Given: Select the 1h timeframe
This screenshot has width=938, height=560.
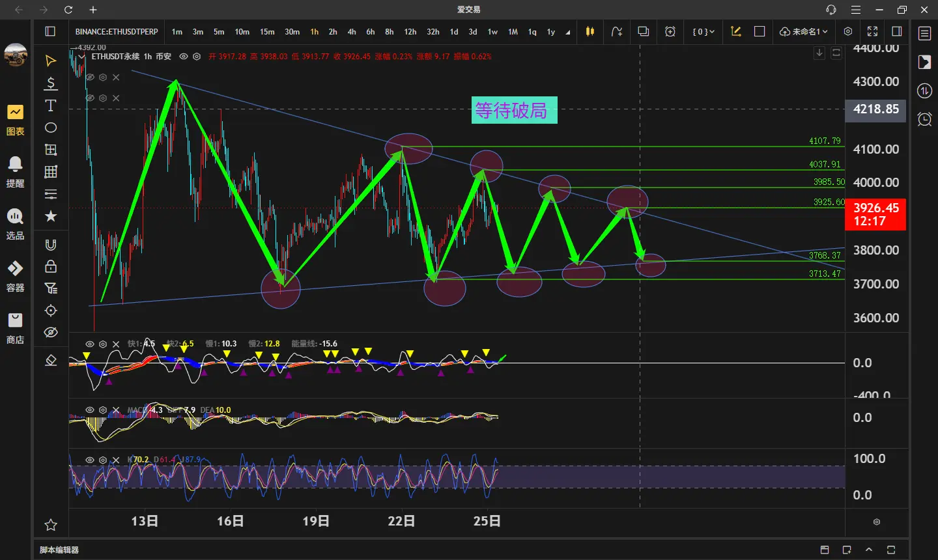Looking at the screenshot, I should [x=315, y=32].
